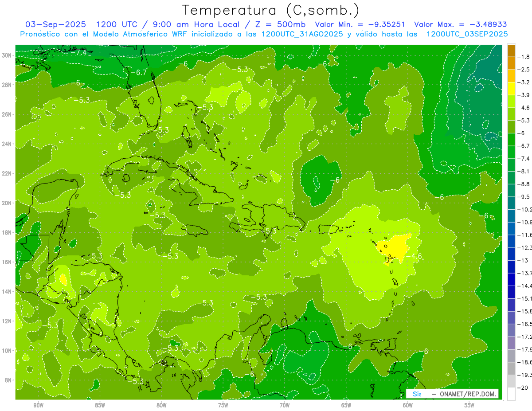Viewport: 532px width, 411px height.
Task: Click the '-2.5' color bar label
Action: [524, 70]
